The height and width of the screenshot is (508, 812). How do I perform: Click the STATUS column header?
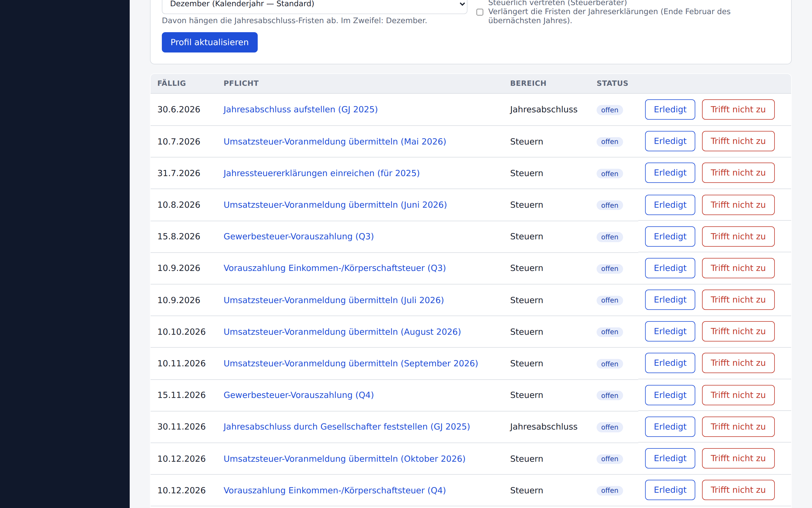click(612, 83)
